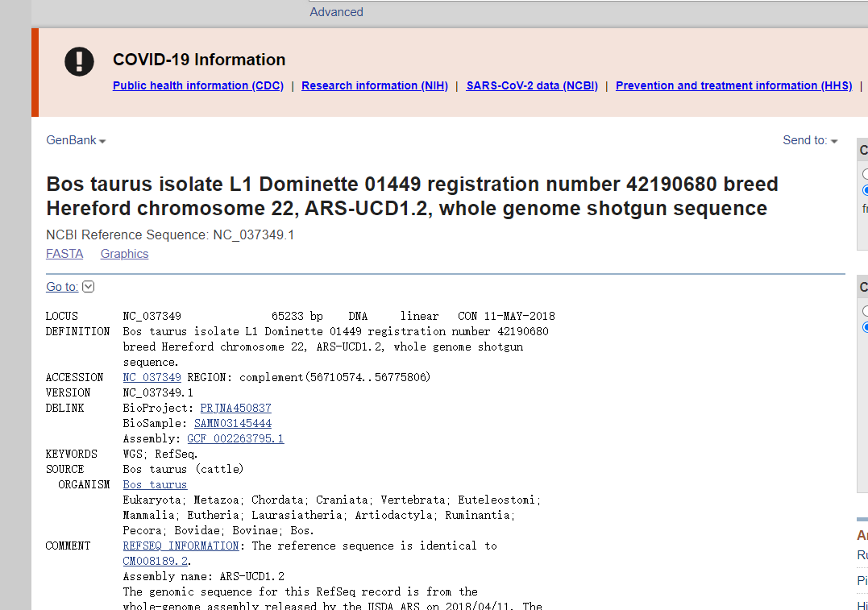This screenshot has height=610, width=868.
Task: Open the Go to dropdown arrow icon
Action: 88,287
